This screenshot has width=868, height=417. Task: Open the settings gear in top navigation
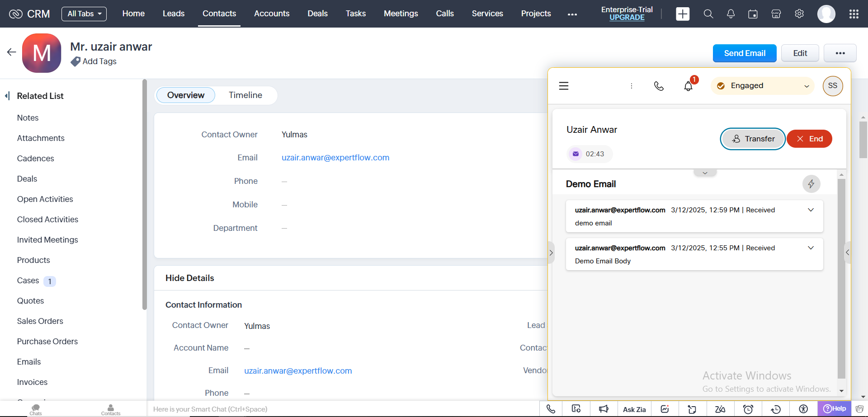[799, 14]
